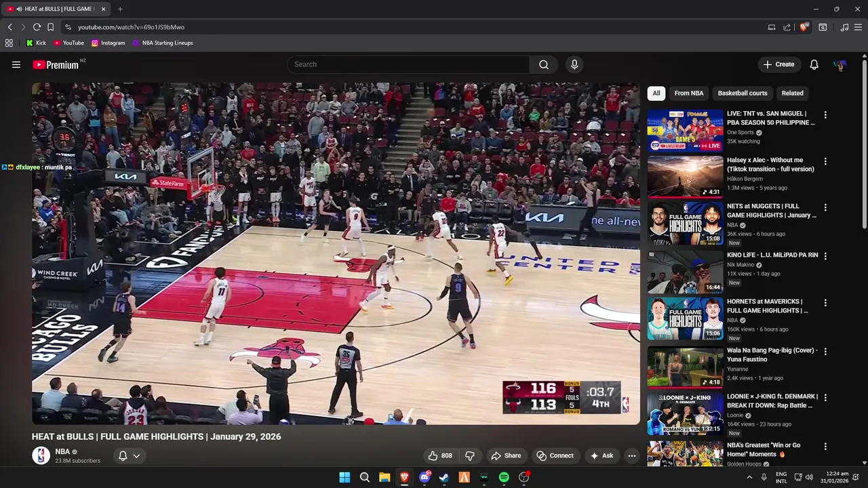Show hidden system tray icons chevron

click(x=749, y=477)
